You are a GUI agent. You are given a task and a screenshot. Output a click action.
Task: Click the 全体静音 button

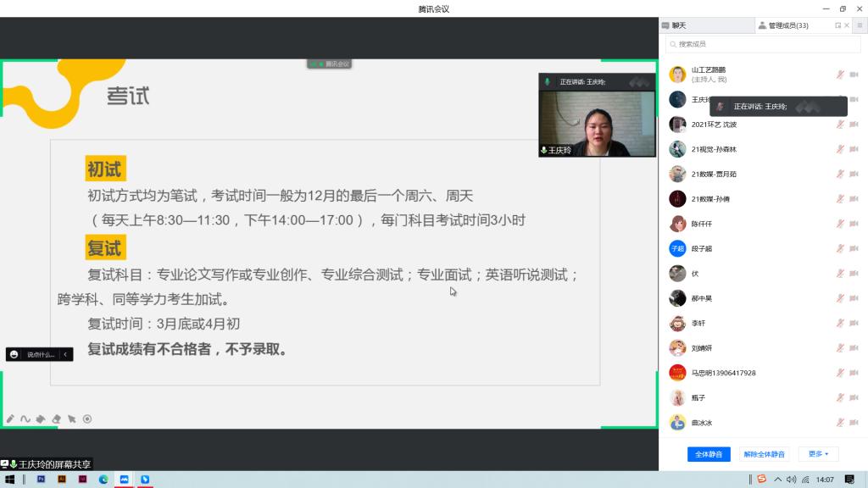click(x=709, y=454)
